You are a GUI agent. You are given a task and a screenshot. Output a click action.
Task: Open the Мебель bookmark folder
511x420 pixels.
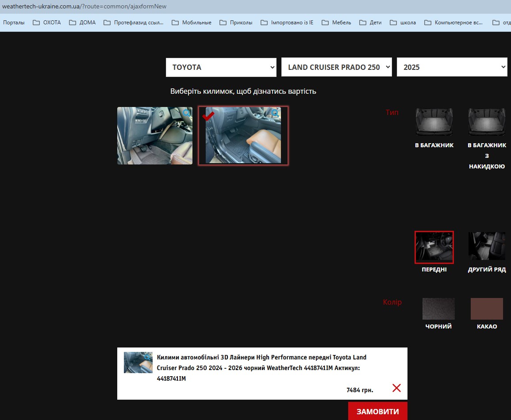pyautogui.click(x=336, y=23)
